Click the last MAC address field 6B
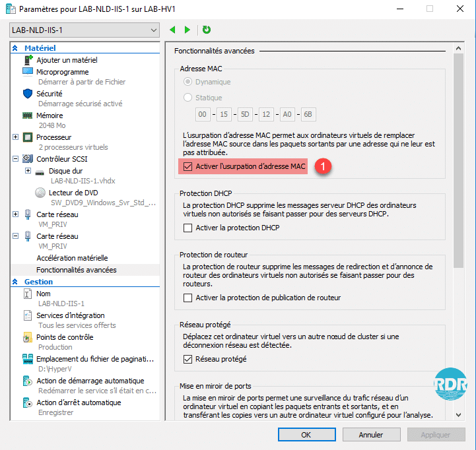The height and width of the screenshot is (450, 476). pos(308,114)
